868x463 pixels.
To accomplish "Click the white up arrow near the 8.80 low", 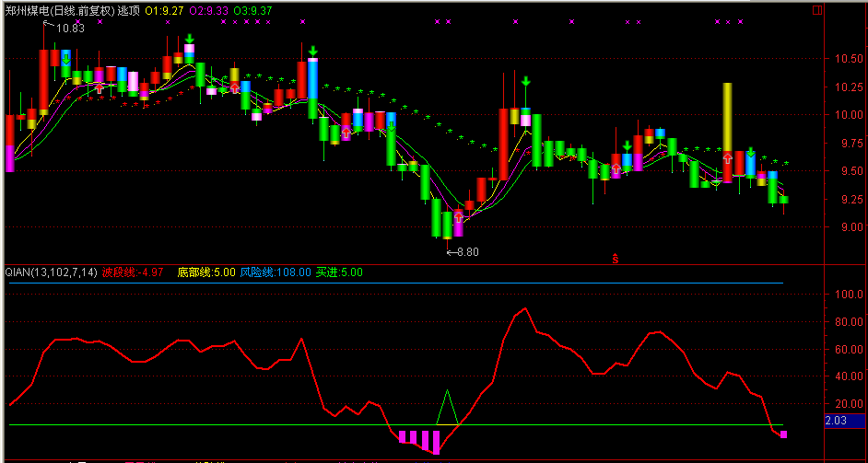I will tap(458, 218).
